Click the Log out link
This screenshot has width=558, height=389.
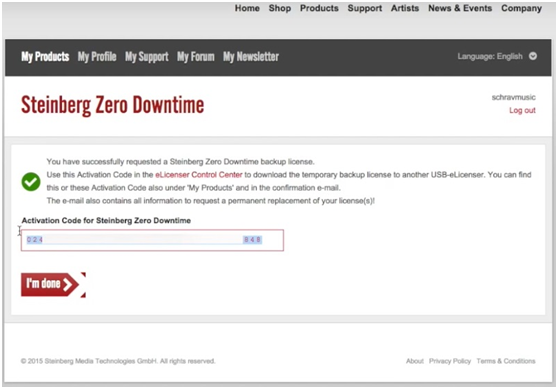522,110
